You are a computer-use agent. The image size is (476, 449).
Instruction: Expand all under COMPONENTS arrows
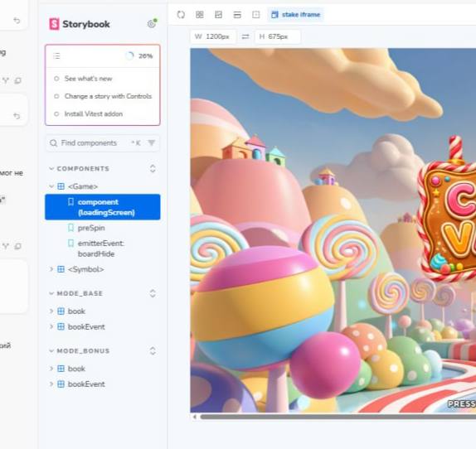coord(153,168)
